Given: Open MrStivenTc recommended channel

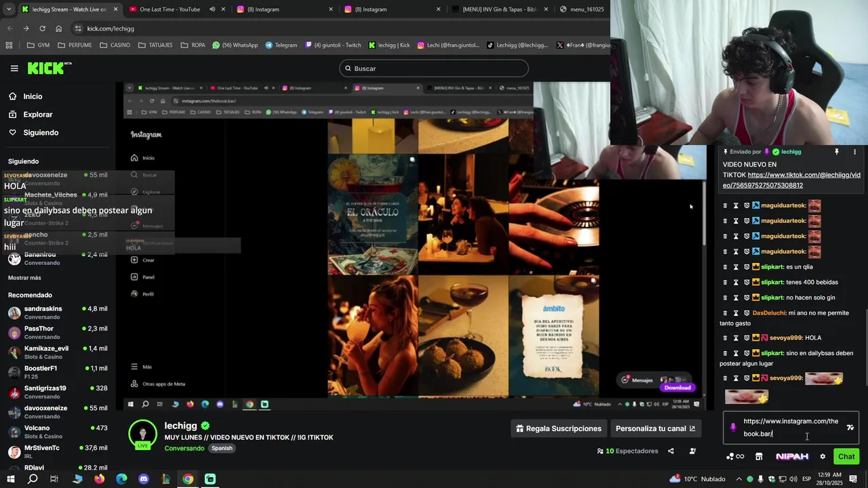Looking at the screenshot, I should point(58,451).
